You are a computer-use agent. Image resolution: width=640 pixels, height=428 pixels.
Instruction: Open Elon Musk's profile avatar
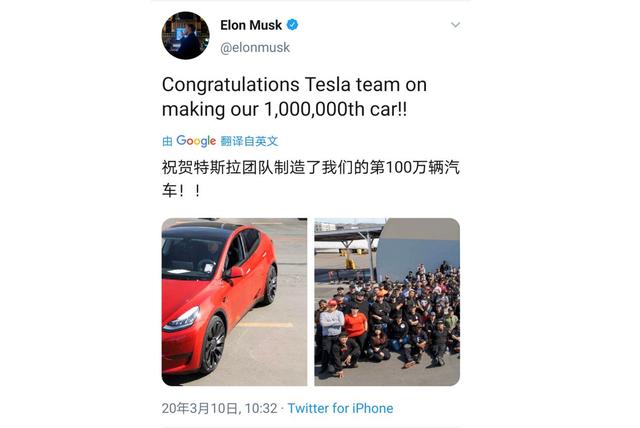point(185,36)
